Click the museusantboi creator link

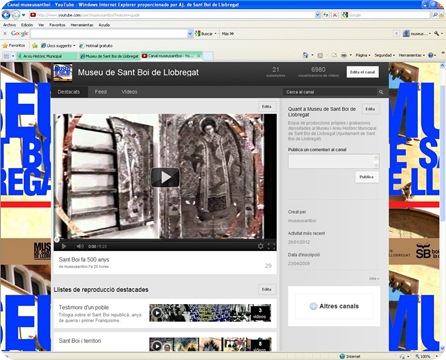coord(302,221)
